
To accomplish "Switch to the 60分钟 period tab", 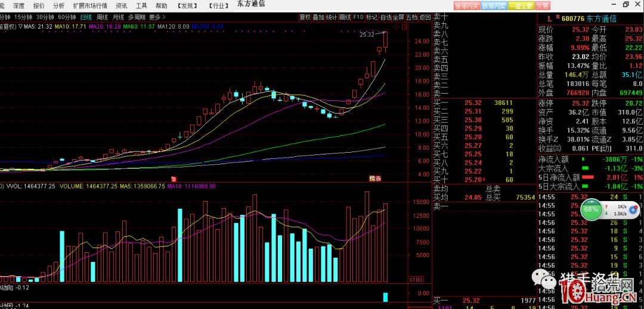I will click(67, 17).
